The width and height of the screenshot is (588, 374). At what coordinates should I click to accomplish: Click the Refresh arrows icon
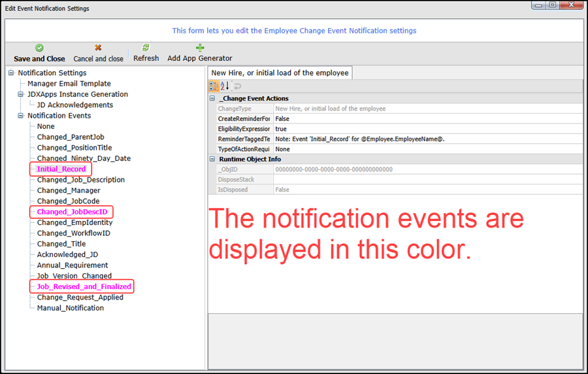(x=146, y=48)
